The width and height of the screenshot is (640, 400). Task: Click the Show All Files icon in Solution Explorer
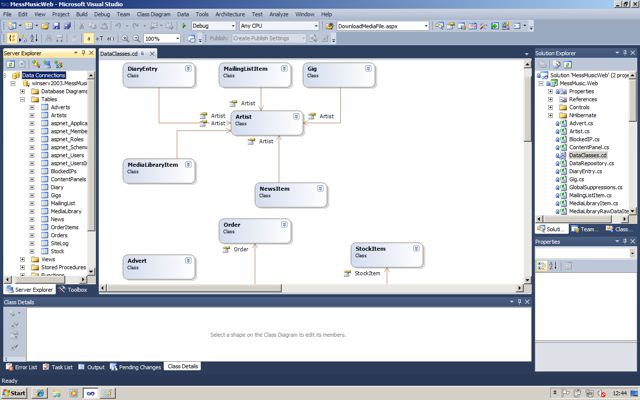[x=556, y=64]
